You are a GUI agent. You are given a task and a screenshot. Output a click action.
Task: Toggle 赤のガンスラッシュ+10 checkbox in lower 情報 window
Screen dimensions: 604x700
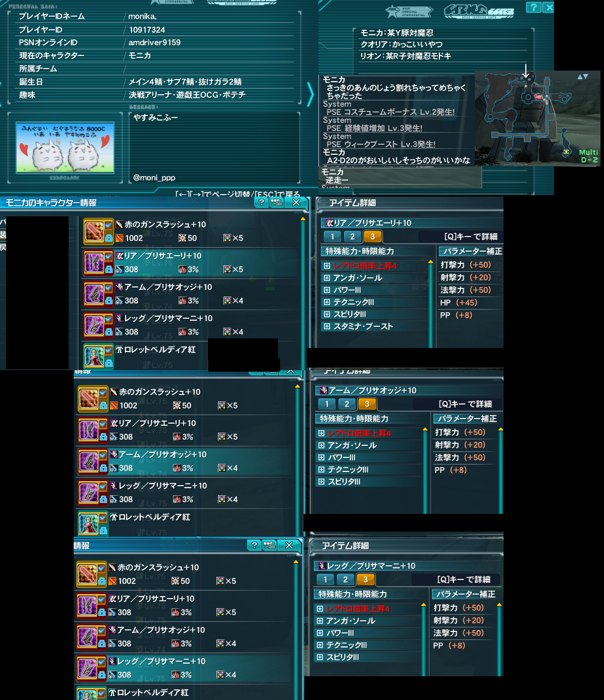tap(102, 568)
